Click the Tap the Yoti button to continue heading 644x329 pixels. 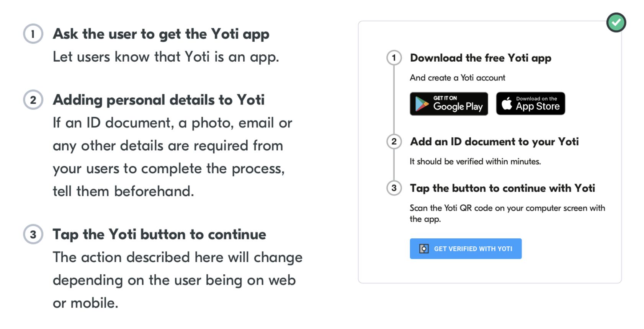(159, 234)
